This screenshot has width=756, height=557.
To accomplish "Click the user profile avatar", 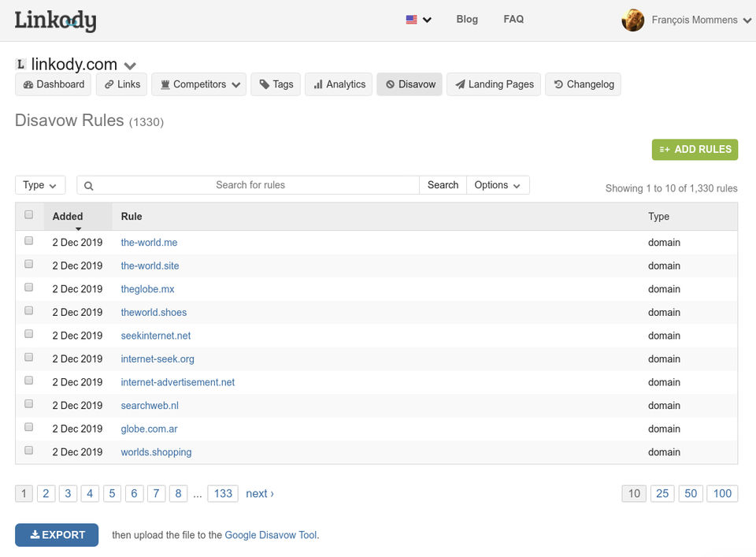I will (x=632, y=20).
